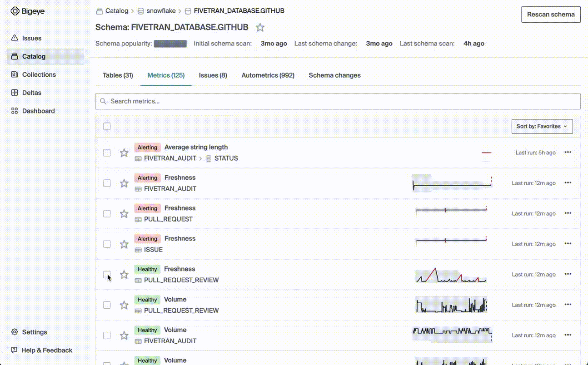Open more options for Average string length
This screenshot has width=588, height=365.
tap(568, 153)
